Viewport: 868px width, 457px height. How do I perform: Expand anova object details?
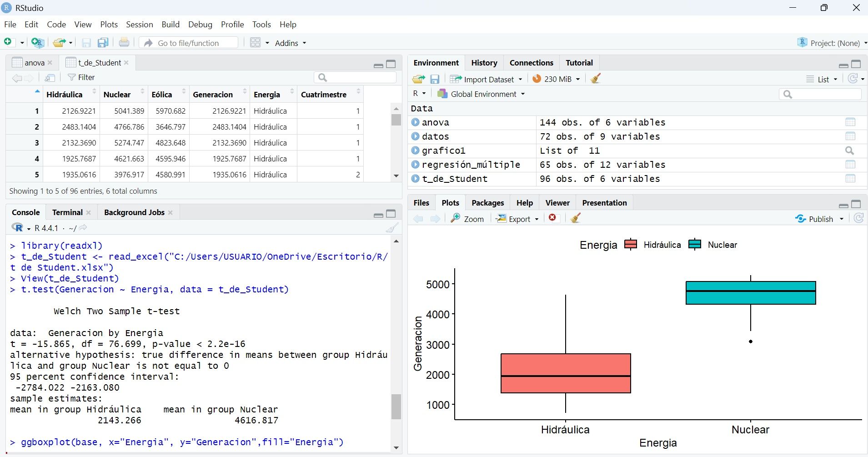point(415,122)
